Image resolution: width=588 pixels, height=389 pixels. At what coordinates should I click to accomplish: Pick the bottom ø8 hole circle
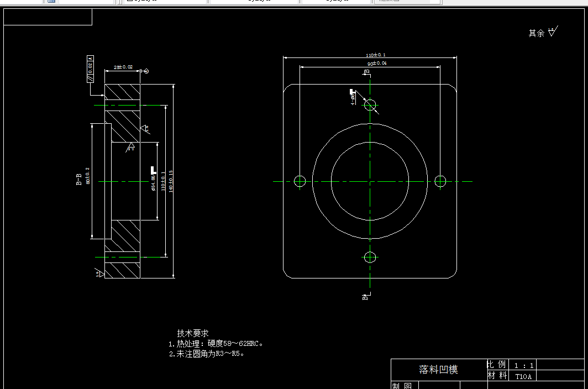click(370, 257)
